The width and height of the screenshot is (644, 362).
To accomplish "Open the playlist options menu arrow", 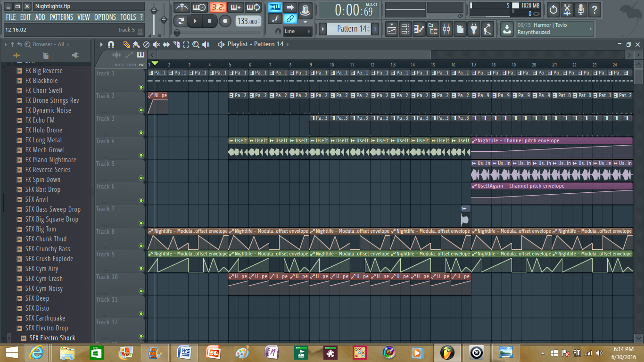I will [101, 44].
